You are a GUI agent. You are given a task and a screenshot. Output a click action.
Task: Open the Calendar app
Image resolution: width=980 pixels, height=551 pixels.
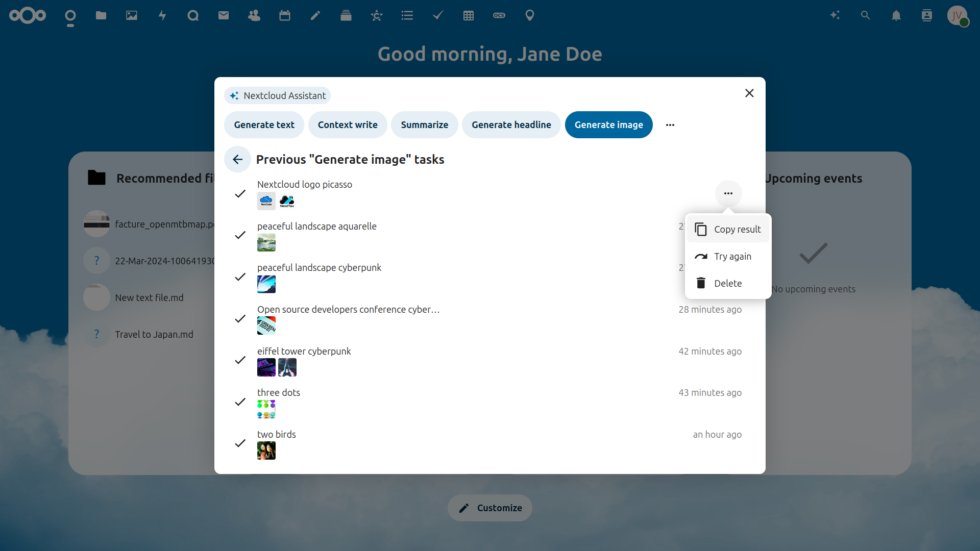pos(284,15)
